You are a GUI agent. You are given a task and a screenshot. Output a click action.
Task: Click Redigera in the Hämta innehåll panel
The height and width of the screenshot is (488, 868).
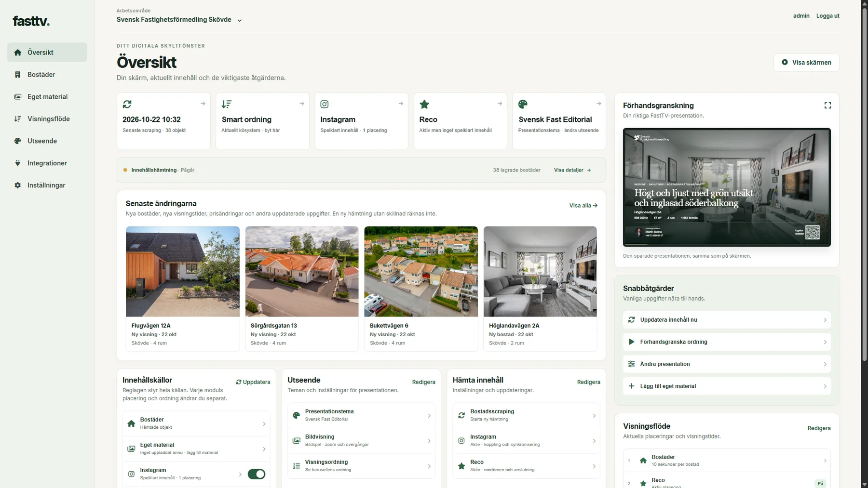(x=588, y=382)
